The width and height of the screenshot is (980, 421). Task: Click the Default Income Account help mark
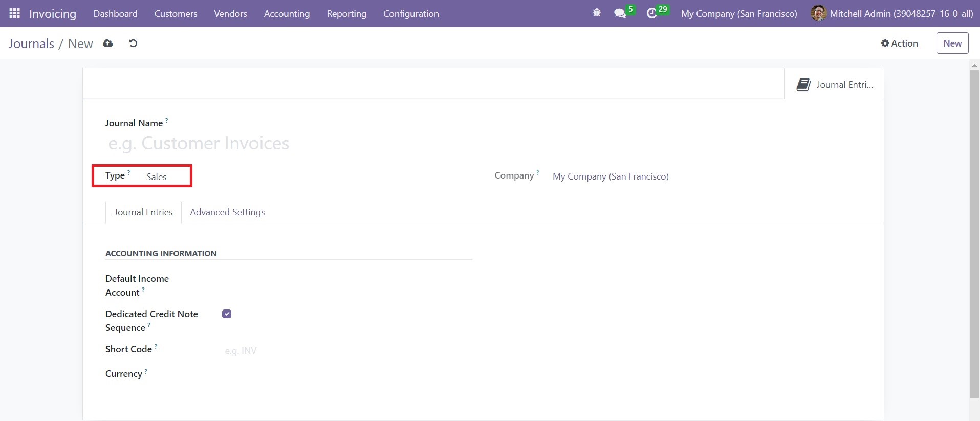pyautogui.click(x=143, y=290)
